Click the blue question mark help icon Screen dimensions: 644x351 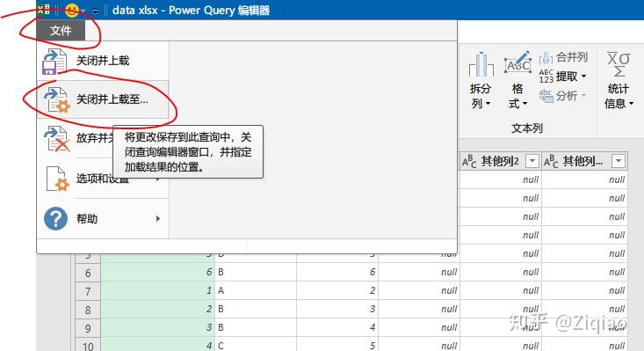pos(55,219)
